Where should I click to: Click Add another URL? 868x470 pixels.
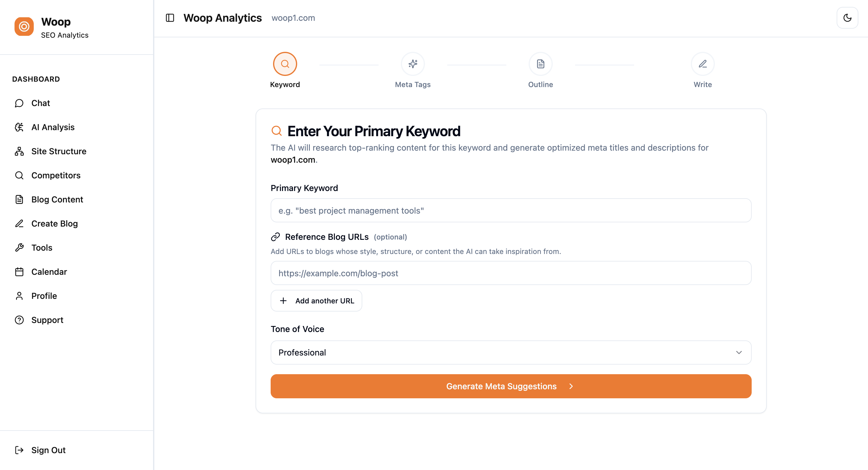pos(316,301)
